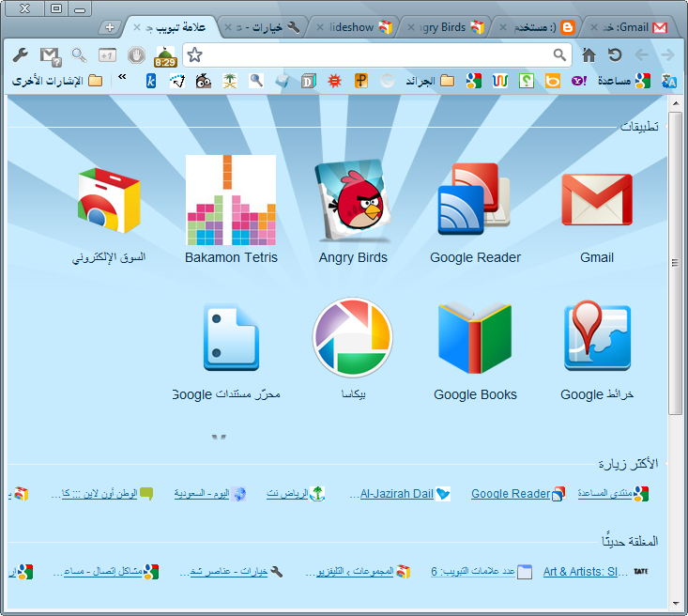Open the wrench settings menu
Screen dimensions: 688x616
coord(21,55)
